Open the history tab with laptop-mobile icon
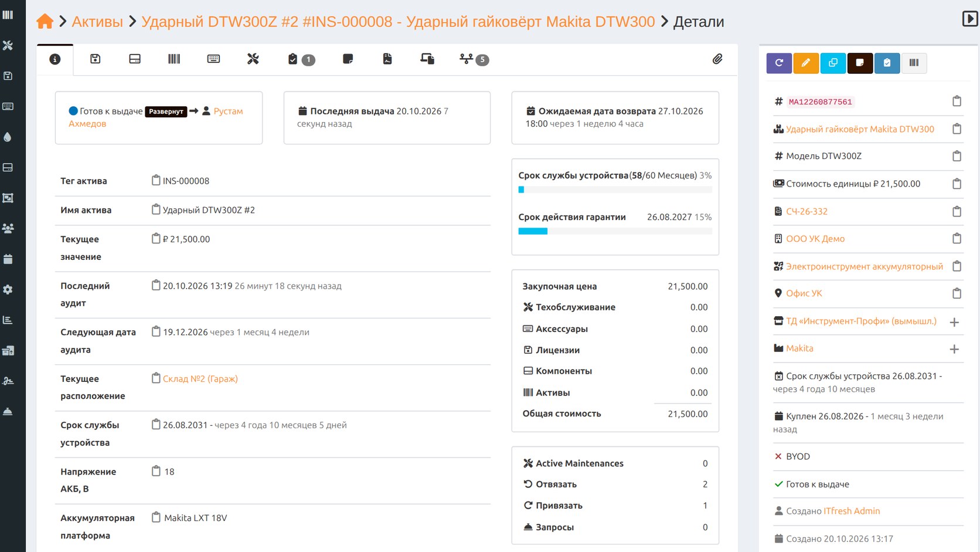 [x=427, y=59]
